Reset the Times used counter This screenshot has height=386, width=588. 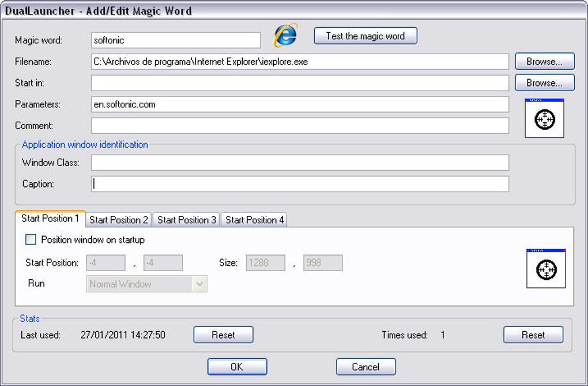[533, 335]
